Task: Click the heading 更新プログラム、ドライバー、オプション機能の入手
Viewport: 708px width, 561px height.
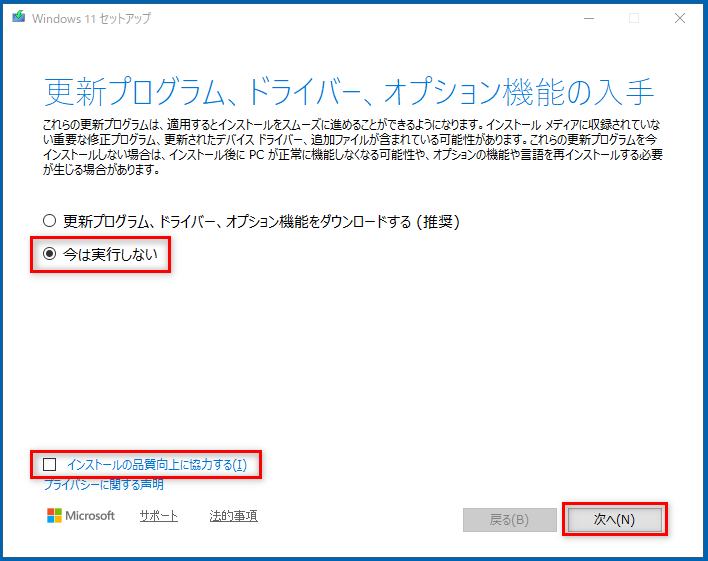Action: [x=349, y=92]
